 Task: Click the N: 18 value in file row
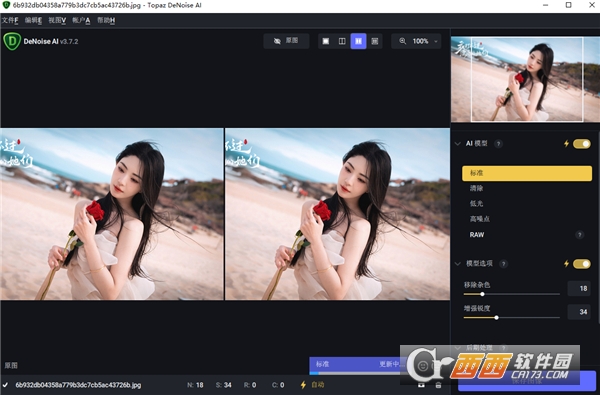coord(195,385)
